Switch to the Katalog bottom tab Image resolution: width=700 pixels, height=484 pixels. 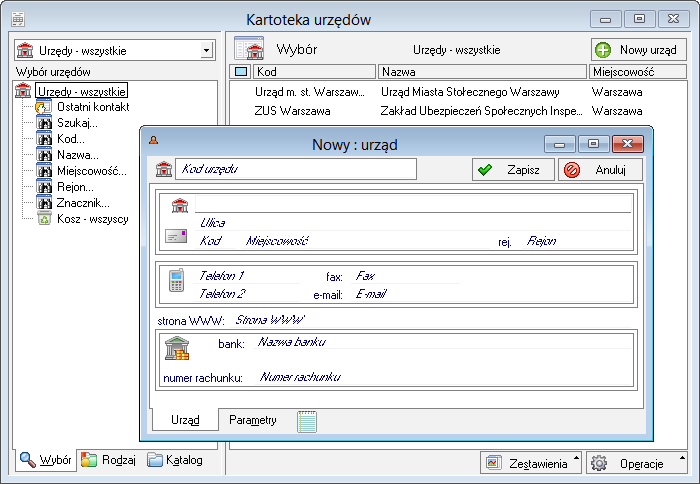(x=175, y=460)
